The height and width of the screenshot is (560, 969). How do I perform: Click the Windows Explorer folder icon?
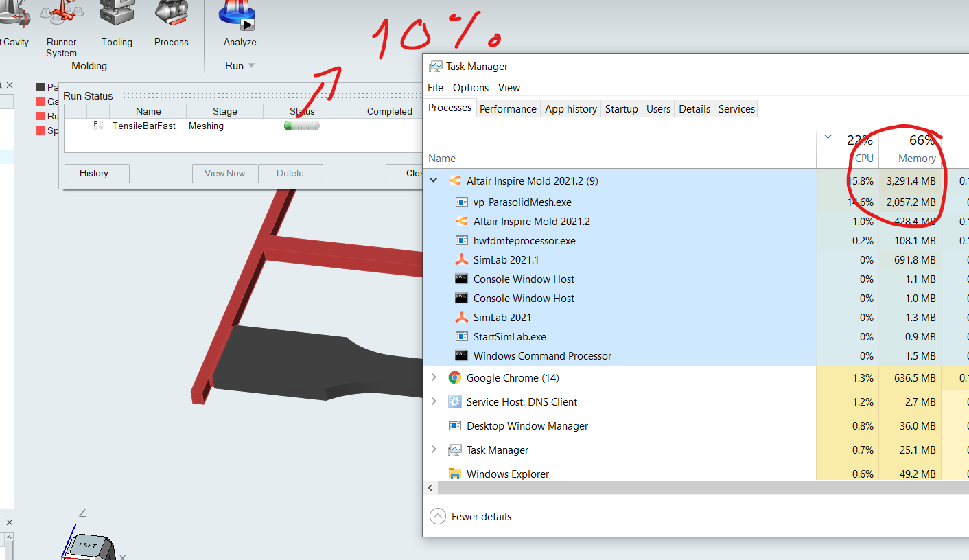click(x=454, y=474)
